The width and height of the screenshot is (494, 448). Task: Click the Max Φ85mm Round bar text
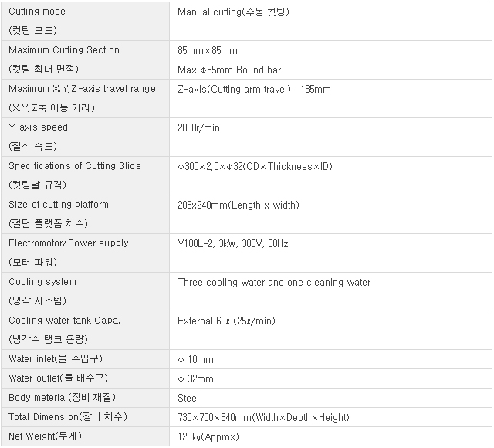point(229,70)
